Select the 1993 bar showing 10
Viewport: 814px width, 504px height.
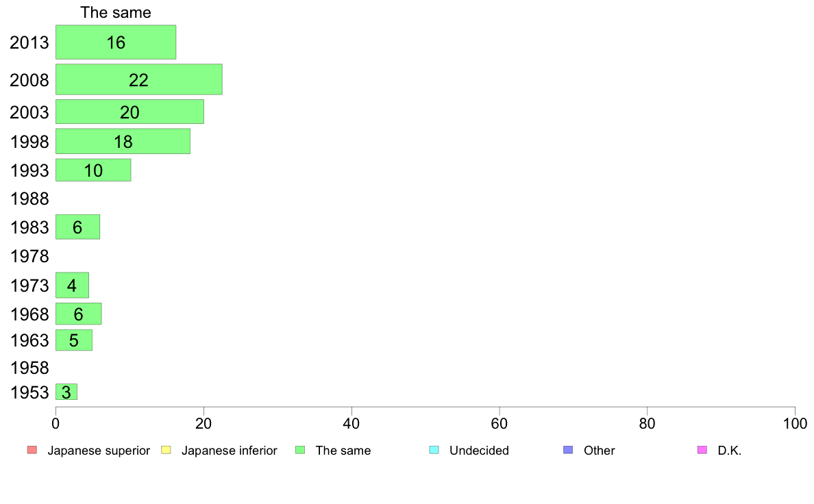pyautogui.click(x=93, y=170)
